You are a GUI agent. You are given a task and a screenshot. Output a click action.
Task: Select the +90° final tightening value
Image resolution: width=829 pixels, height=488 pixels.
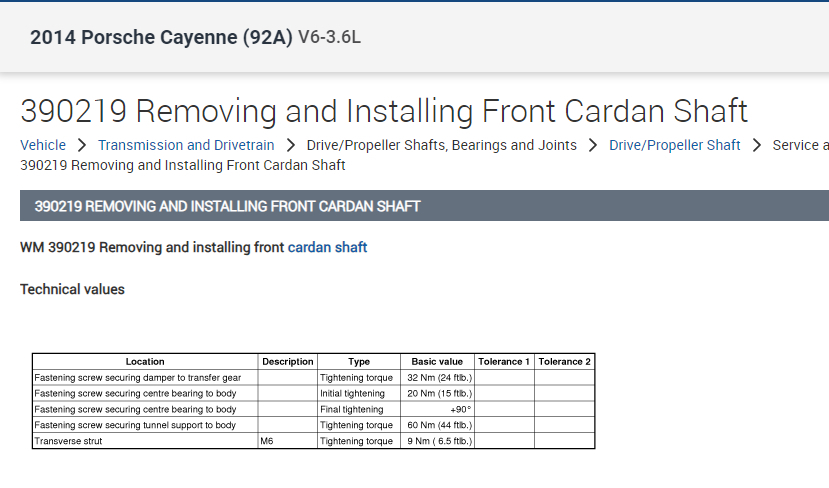(x=460, y=409)
